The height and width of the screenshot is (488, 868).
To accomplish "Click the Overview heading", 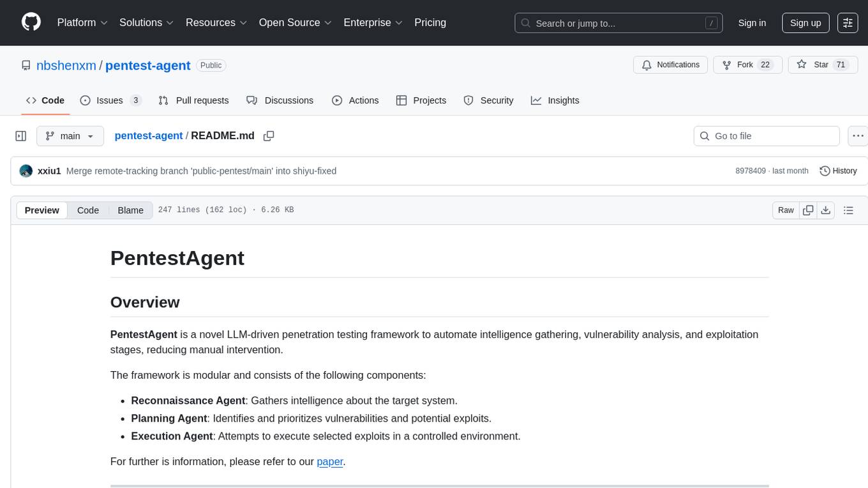I will point(145,302).
